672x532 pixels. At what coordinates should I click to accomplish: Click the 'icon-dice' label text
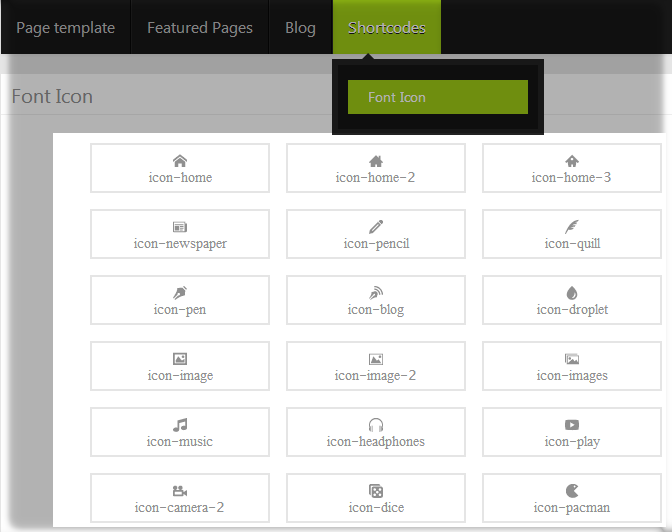tap(376, 508)
